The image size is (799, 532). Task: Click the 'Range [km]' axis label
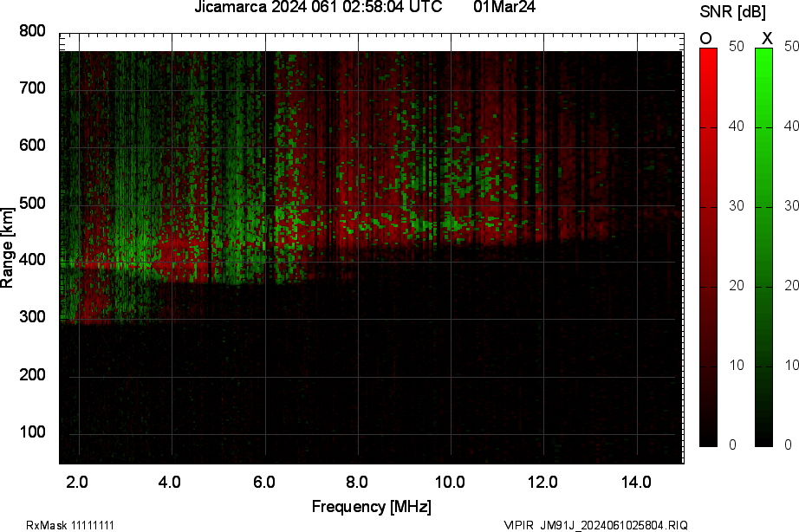[8, 248]
